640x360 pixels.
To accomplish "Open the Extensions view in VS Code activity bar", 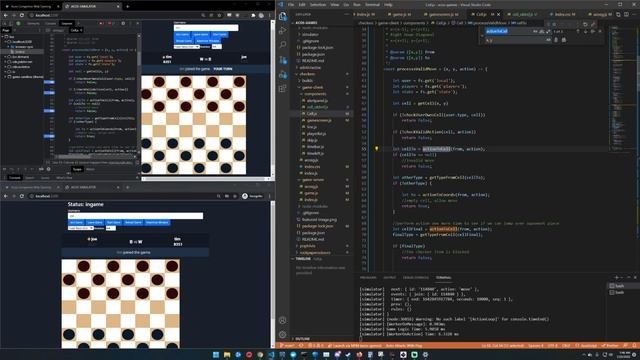I will point(282,89).
